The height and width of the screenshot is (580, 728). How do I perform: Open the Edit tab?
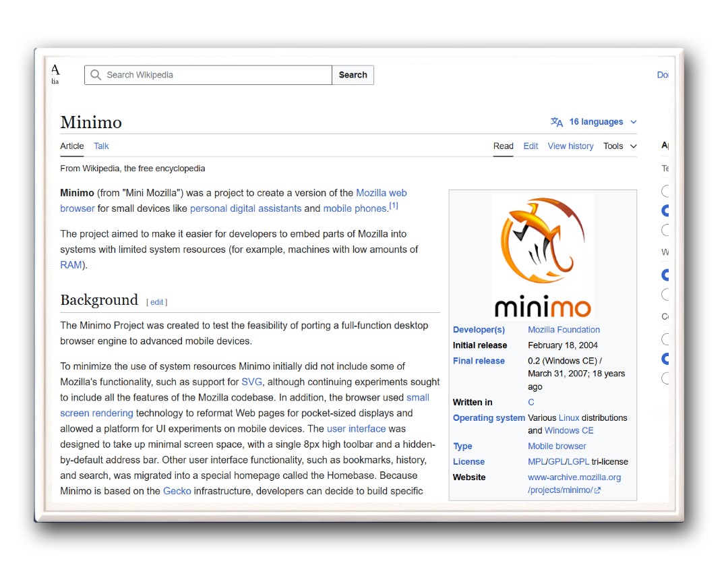pos(530,146)
